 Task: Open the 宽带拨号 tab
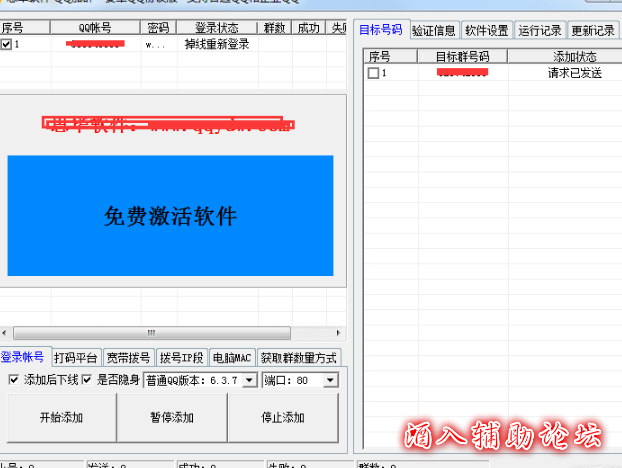(x=129, y=358)
